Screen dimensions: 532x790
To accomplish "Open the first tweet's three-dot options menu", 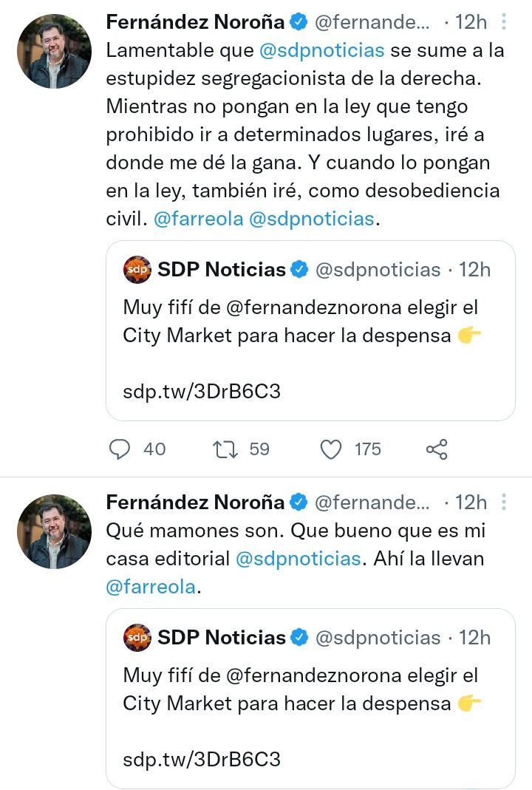I will click(x=504, y=22).
